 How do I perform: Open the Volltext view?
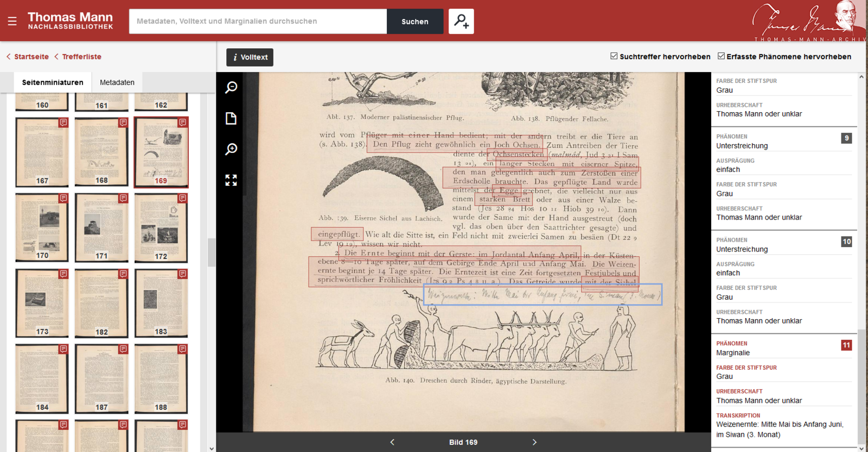pyautogui.click(x=250, y=57)
